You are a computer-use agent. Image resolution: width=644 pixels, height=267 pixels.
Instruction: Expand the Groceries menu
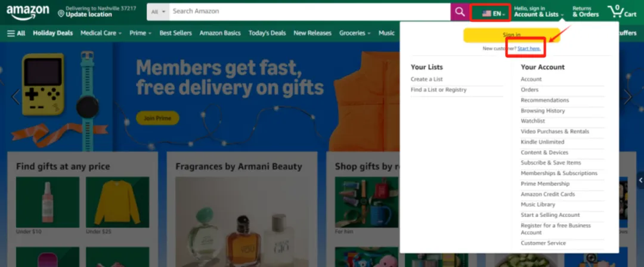[355, 33]
